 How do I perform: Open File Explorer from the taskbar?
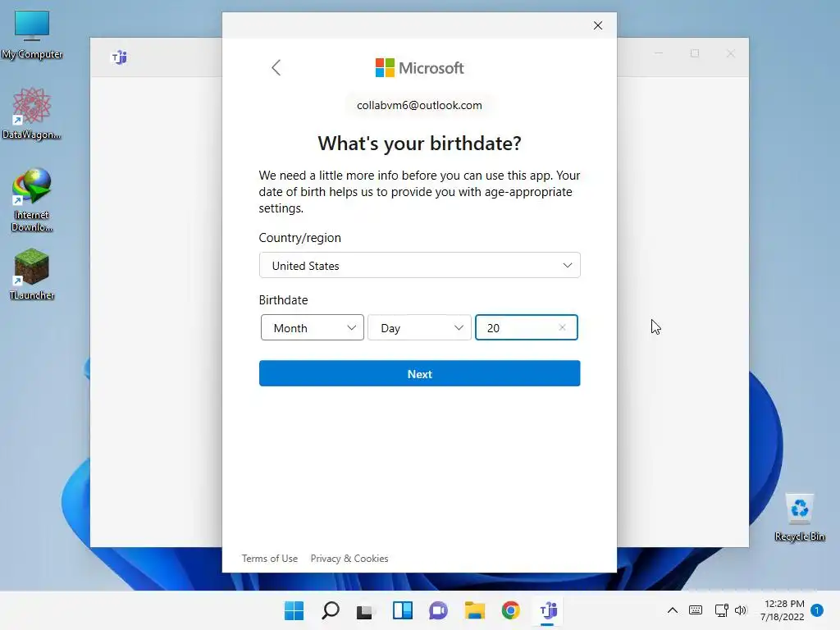pos(475,610)
